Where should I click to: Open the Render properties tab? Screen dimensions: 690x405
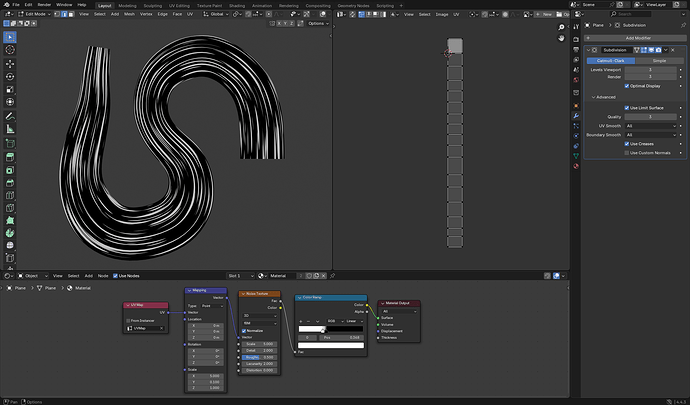[576, 39]
